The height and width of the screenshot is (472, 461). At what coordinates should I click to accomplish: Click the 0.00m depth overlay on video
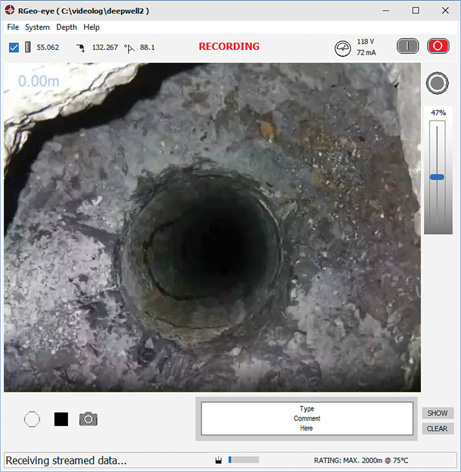point(39,81)
